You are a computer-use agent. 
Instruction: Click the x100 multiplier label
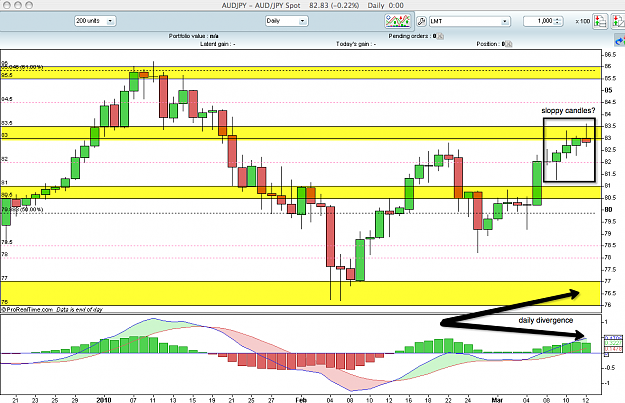click(x=582, y=21)
